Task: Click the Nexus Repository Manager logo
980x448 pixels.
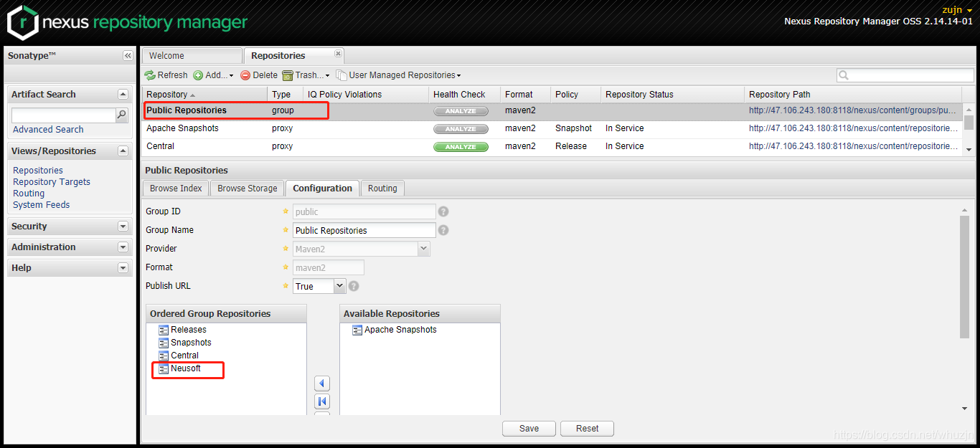Action: pyautogui.click(x=127, y=22)
